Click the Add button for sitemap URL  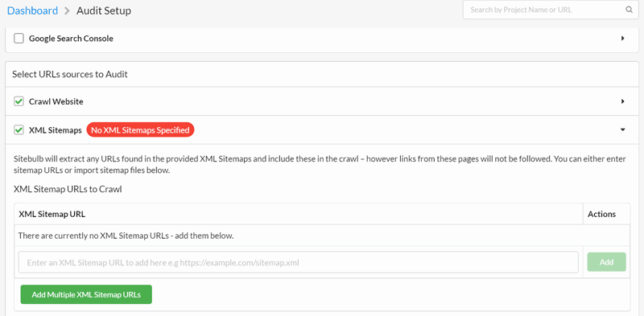click(x=607, y=262)
